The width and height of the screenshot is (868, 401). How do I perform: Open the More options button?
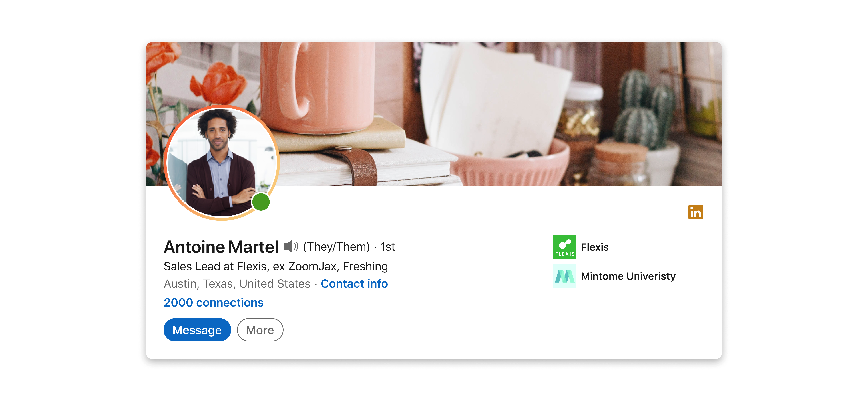pyautogui.click(x=260, y=330)
